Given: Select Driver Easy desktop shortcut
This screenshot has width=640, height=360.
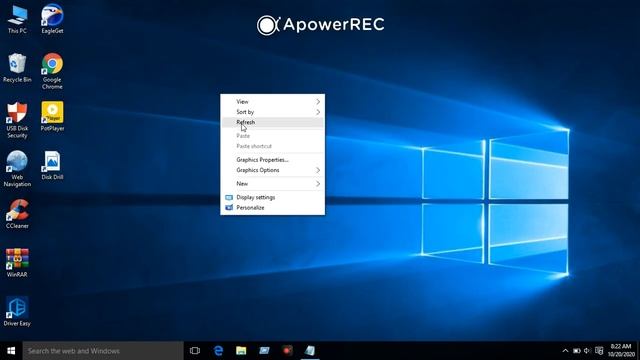Looking at the screenshot, I should [x=17, y=311].
